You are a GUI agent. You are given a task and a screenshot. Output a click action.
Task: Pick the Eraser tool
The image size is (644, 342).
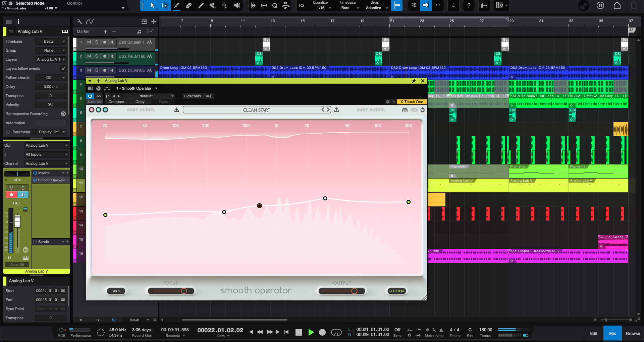pyautogui.click(x=189, y=5)
